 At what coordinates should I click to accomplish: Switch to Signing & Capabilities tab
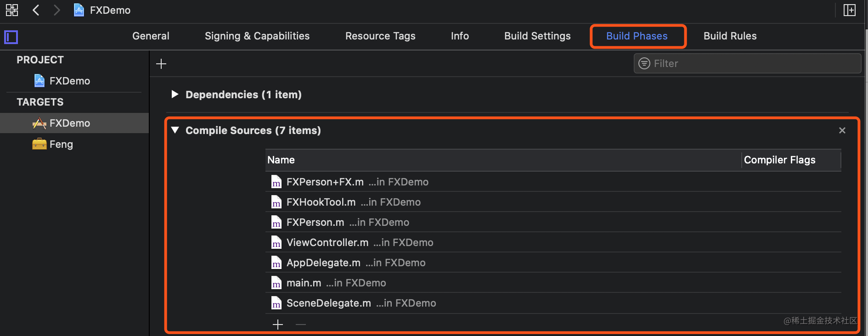tap(257, 36)
